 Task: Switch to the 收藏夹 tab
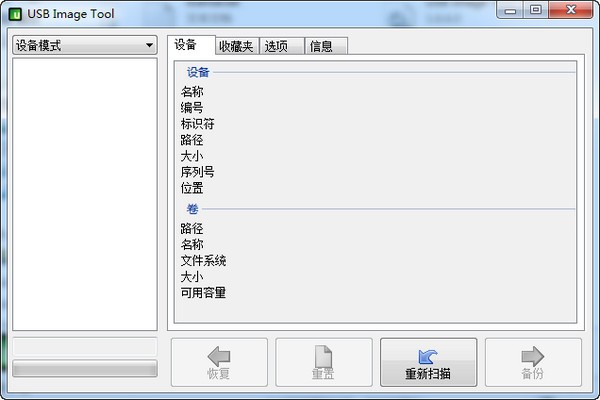point(236,46)
